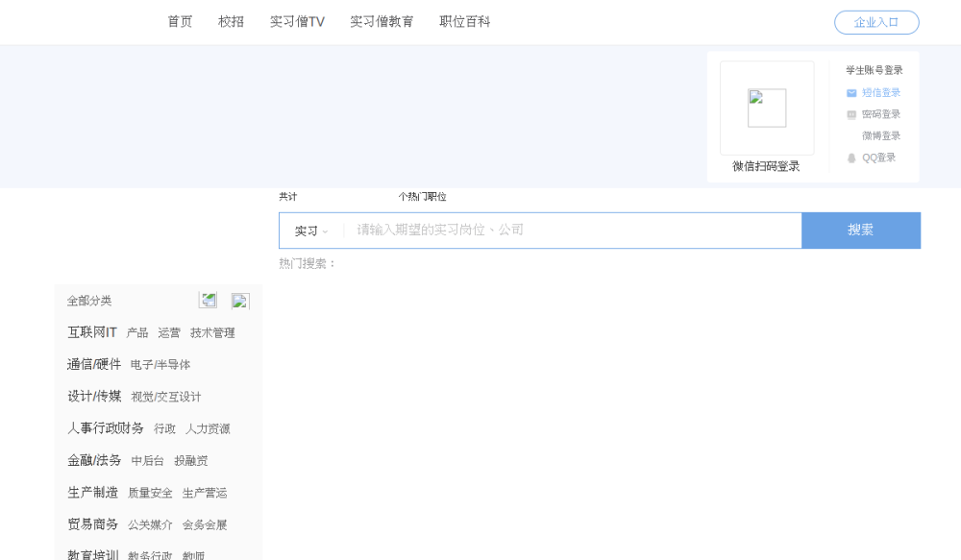
Task: Choose 短信登录 SMS login
Action: (x=880, y=93)
